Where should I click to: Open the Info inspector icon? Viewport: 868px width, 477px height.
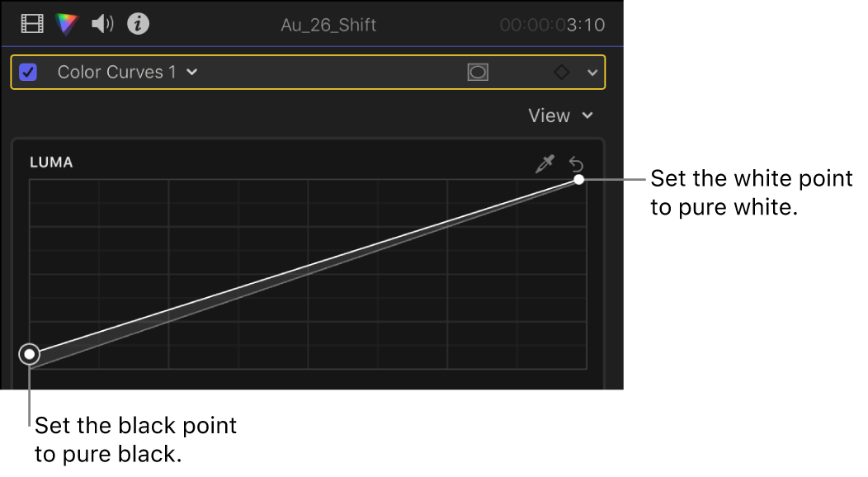pos(138,23)
